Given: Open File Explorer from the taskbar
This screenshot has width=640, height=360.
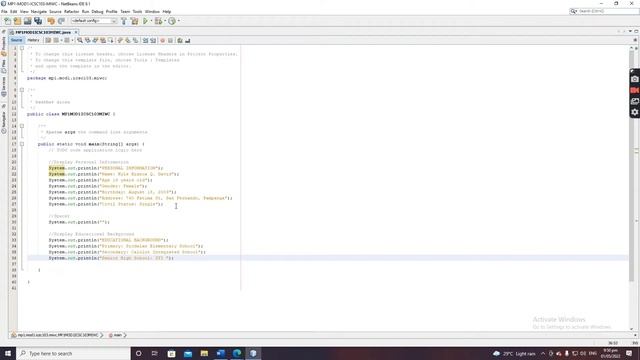Looking at the screenshot, I should (204, 353).
